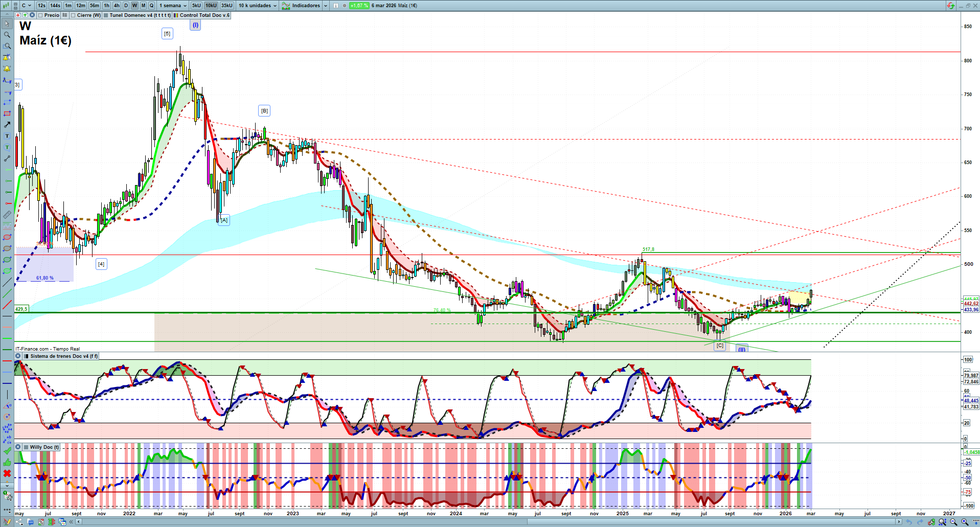Click the red X delete icon

[7, 473]
